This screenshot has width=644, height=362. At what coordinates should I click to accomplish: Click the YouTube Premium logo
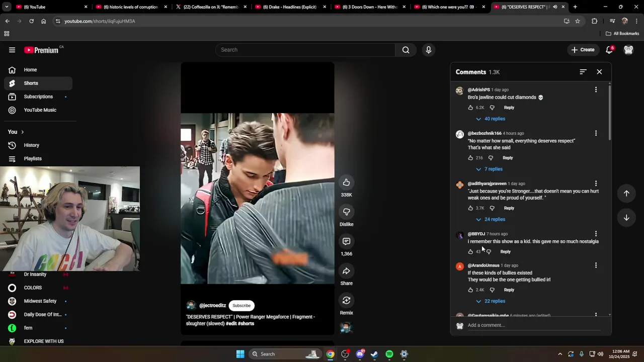click(42, 50)
